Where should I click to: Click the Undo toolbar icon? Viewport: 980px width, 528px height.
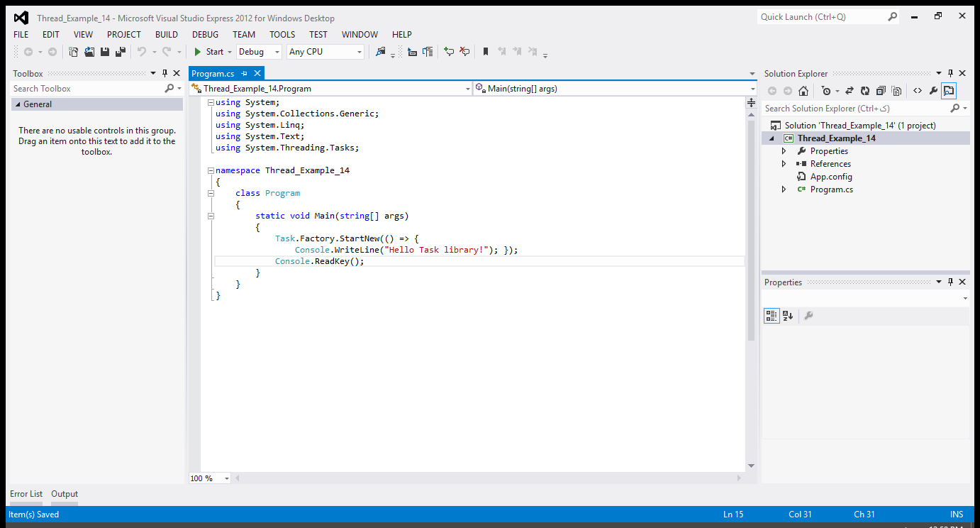tap(142, 52)
